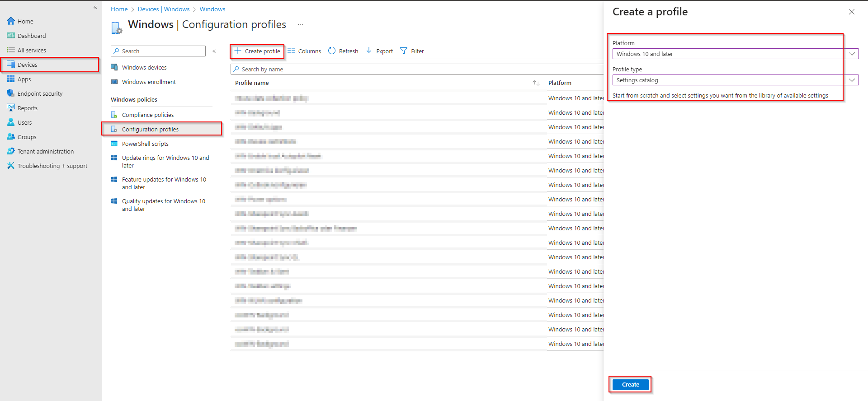This screenshot has height=401, width=868.
Task: Follow the Home breadcrumb link
Action: coord(119,9)
